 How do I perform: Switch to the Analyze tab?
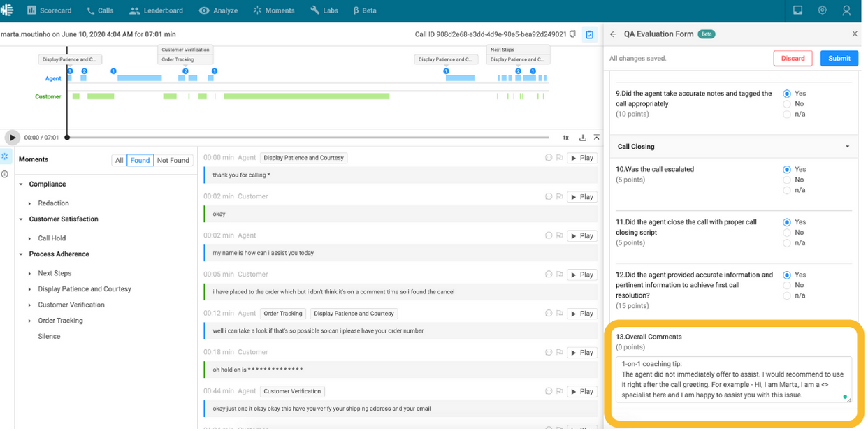coord(218,10)
